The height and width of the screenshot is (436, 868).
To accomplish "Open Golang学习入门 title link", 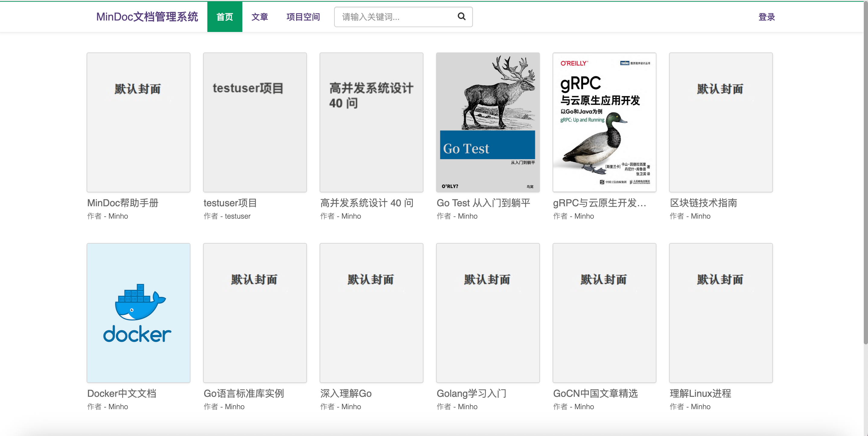I will [471, 393].
